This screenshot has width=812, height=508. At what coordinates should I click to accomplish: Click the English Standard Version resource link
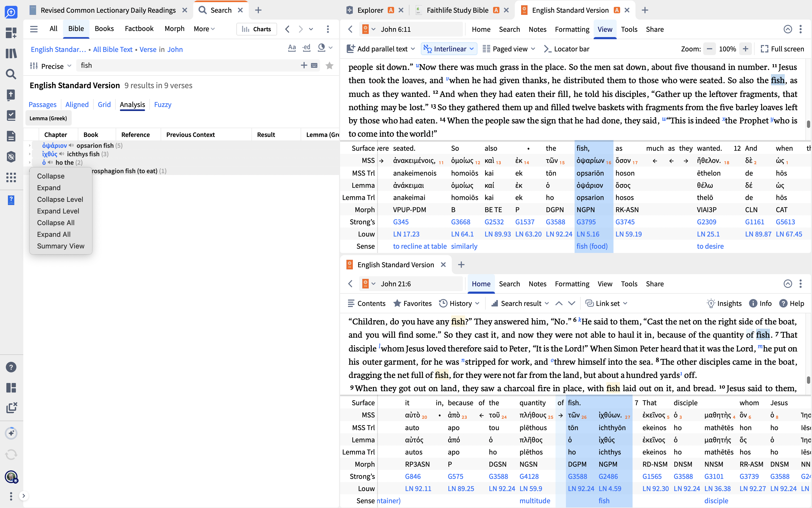tap(58, 49)
